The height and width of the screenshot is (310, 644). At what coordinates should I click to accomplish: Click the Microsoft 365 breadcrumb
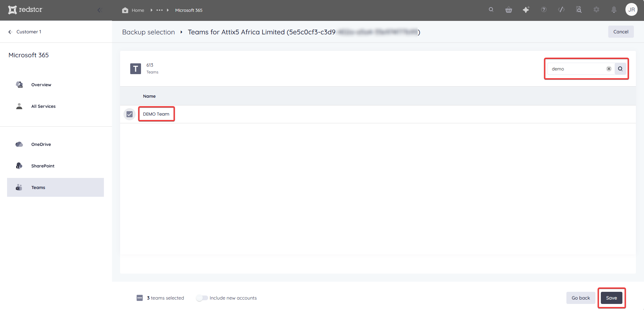189,10
